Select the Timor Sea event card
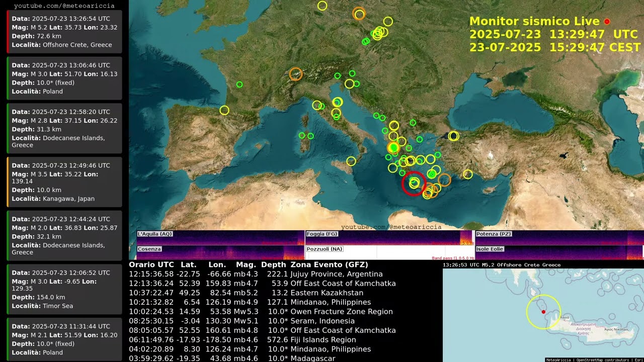The height and width of the screenshot is (362, 644). point(64,289)
